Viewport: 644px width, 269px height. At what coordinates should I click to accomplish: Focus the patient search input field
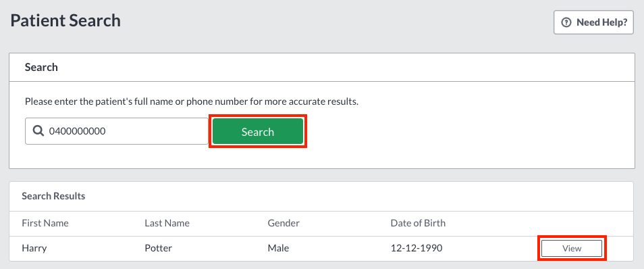click(x=117, y=131)
